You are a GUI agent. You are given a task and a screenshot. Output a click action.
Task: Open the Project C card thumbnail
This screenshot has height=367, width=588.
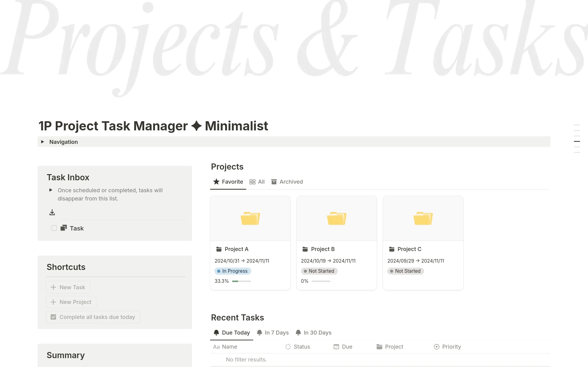[x=423, y=218]
